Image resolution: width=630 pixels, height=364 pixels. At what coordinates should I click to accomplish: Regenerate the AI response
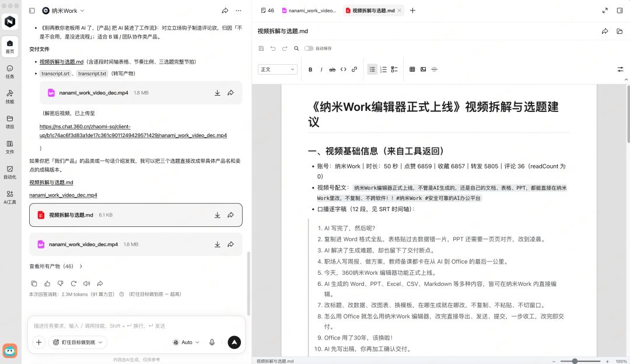click(73, 283)
